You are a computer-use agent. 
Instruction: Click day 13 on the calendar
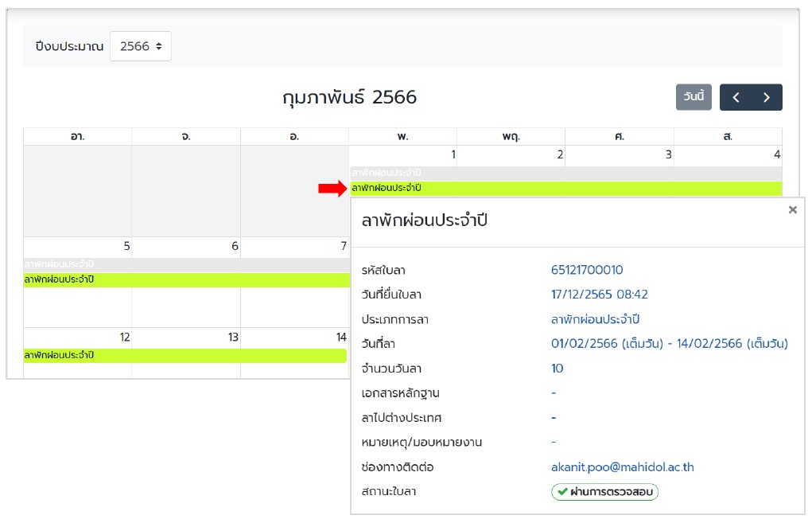tap(233, 338)
